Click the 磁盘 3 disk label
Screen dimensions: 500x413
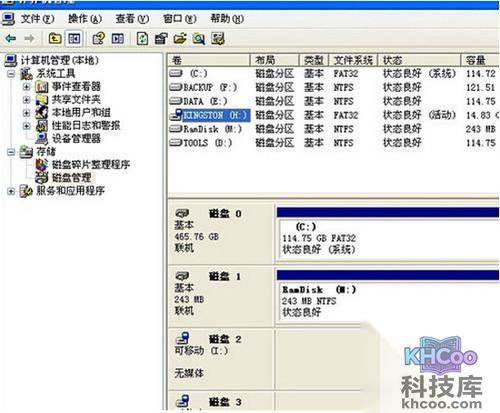click(x=225, y=402)
